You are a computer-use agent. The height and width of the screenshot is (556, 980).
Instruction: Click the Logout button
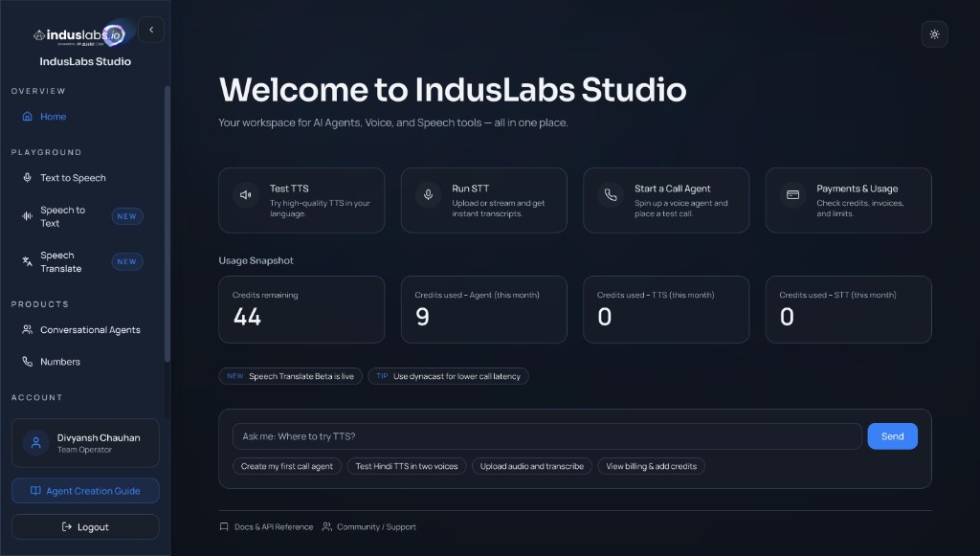(85, 526)
